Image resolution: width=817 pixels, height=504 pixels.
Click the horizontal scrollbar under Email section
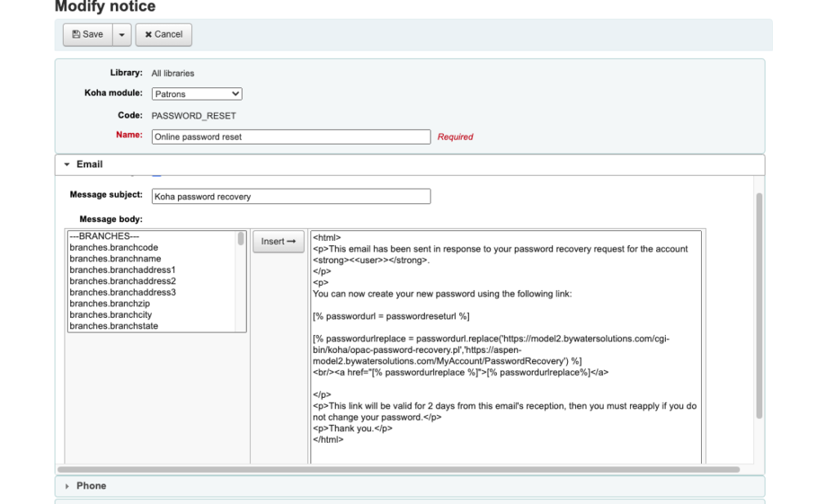coord(399,470)
